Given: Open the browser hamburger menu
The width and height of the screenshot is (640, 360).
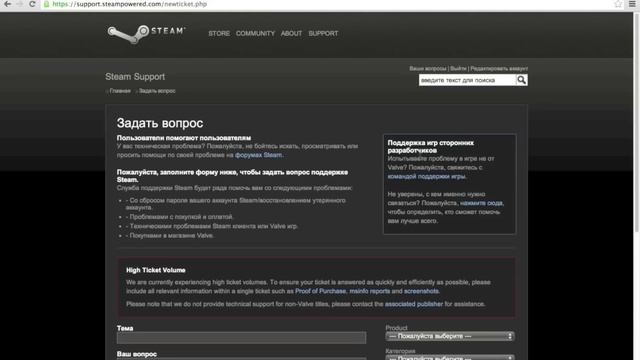Looking at the screenshot, I should click(632, 4).
